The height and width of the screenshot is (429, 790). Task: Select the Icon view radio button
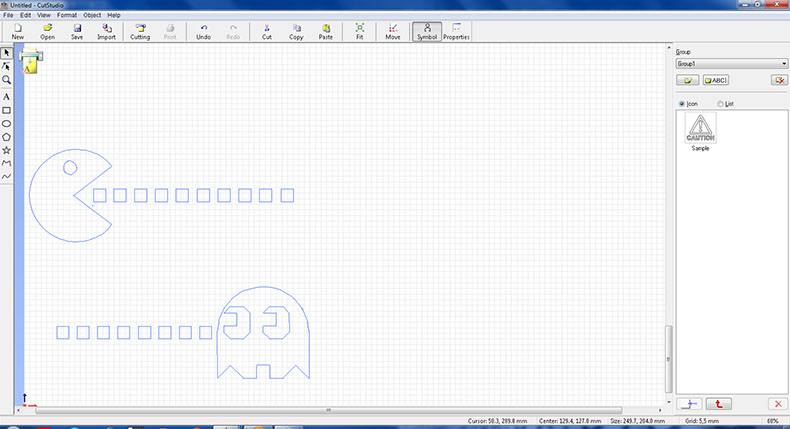(682, 104)
